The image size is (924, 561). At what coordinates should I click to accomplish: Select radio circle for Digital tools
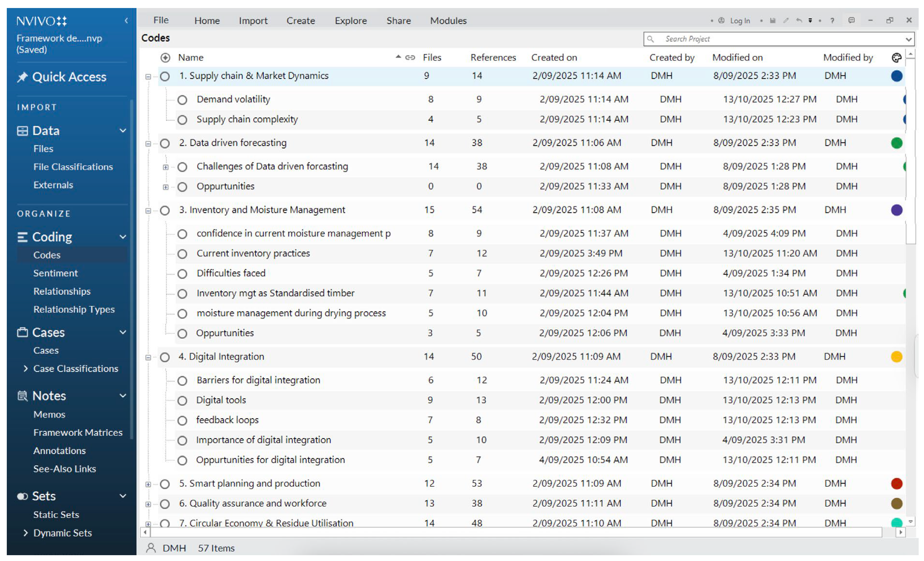click(182, 401)
